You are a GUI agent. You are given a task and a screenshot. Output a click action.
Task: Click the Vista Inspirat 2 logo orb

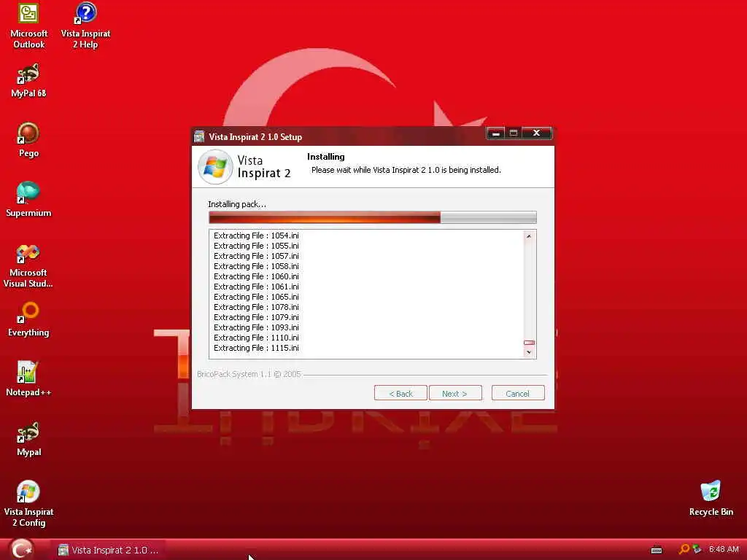click(x=215, y=167)
